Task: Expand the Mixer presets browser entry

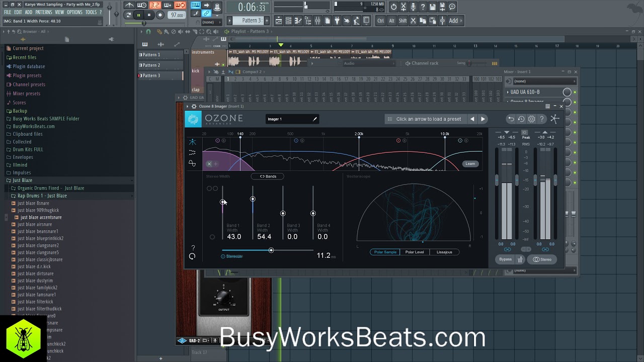Action: pyautogui.click(x=26, y=94)
